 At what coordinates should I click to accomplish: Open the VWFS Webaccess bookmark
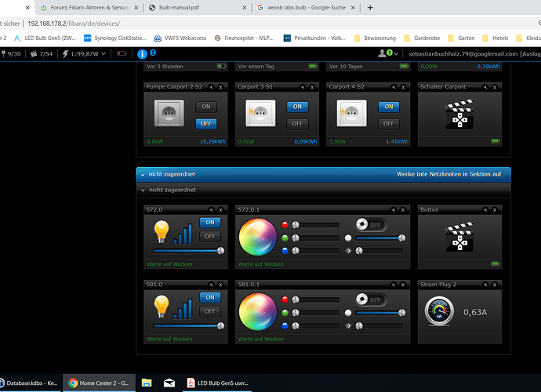pos(180,38)
